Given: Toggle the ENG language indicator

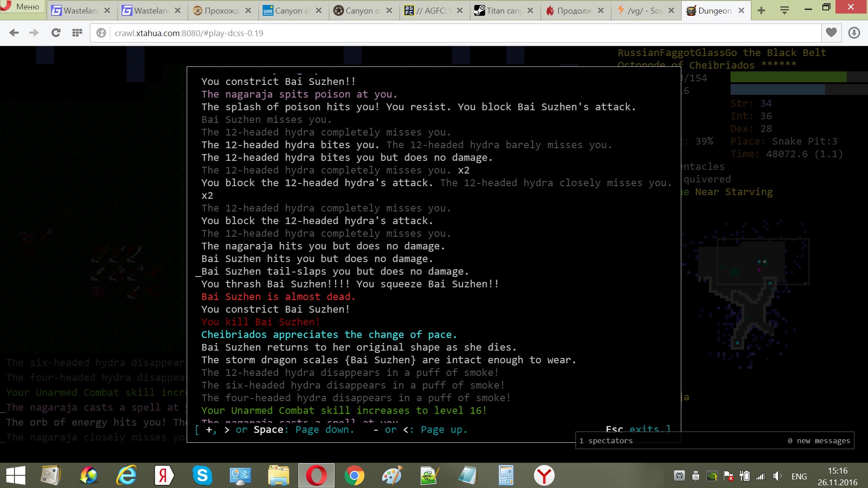Looking at the screenshot, I should point(799,476).
